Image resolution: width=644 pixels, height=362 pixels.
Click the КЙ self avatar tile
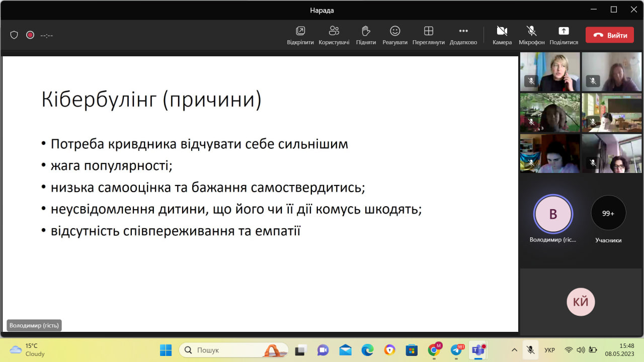(581, 302)
